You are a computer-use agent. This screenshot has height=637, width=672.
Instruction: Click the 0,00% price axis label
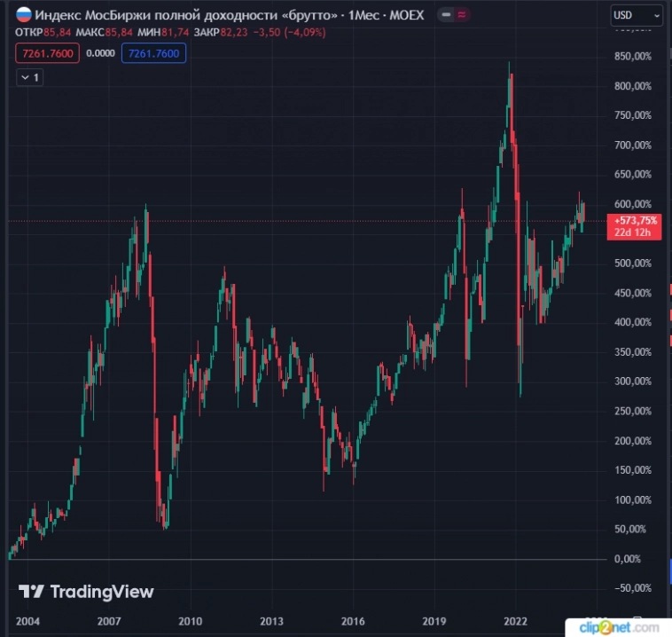pyautogui.click(x=628, y=559)
